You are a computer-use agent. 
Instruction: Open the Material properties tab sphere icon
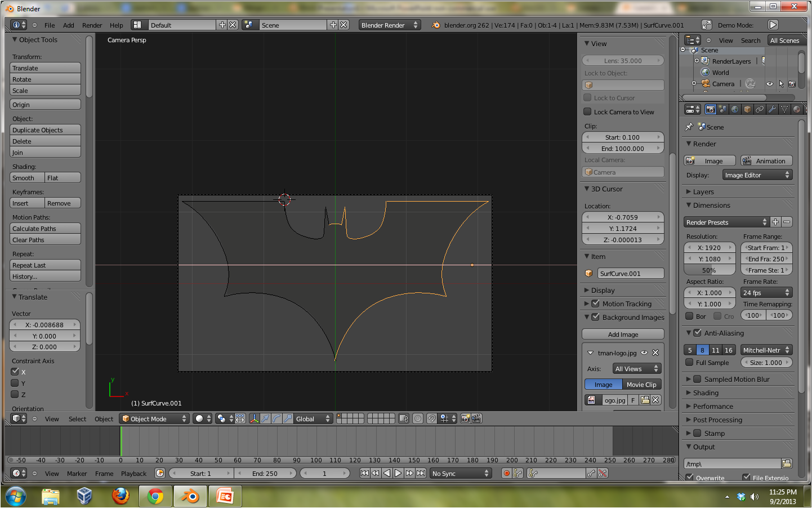[797, 109]
